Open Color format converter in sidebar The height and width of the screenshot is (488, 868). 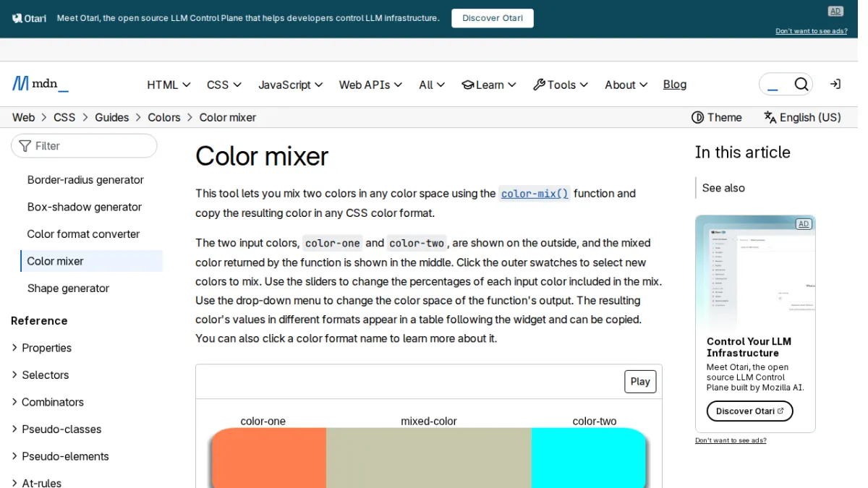[83, 234]
